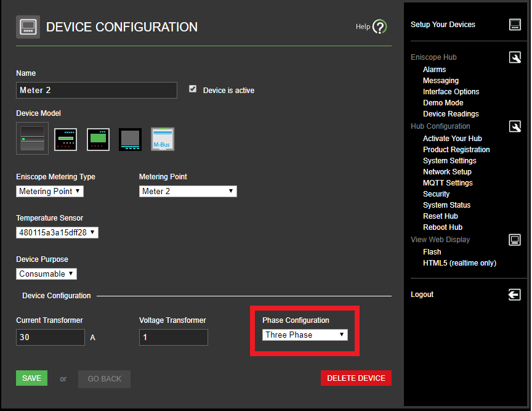Click the Help text link
Viewport: 532px width, 411px height.
click(x=363, y=26)
